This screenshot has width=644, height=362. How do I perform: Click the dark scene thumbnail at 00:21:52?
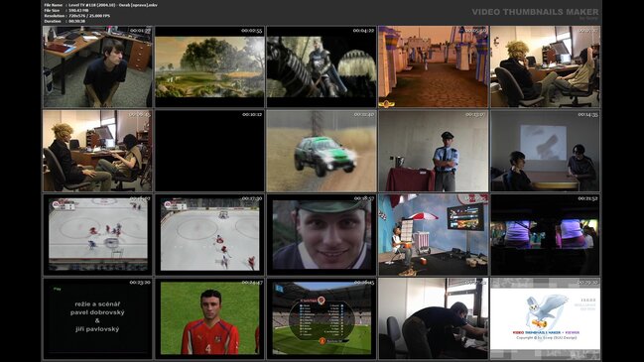tap(545, 234)
